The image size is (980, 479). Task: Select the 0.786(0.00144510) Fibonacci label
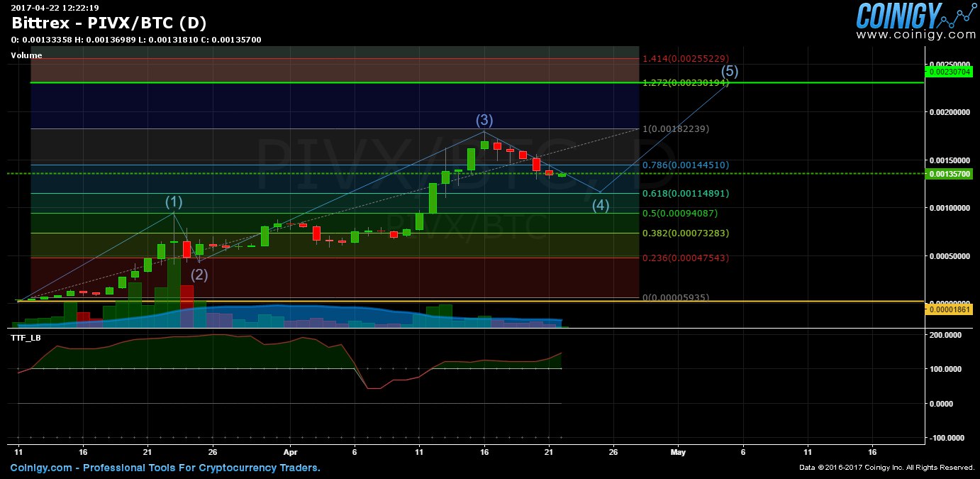point(686,165)
